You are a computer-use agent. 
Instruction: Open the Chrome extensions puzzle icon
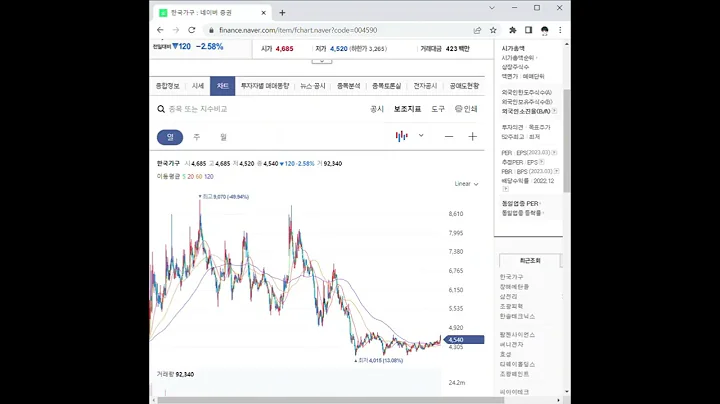point(512,30)
